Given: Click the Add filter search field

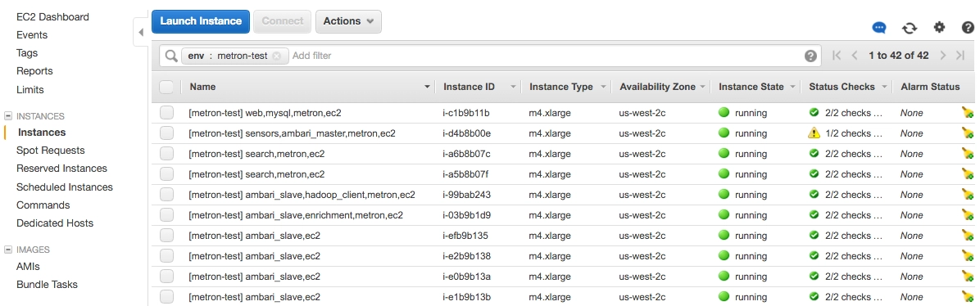Looking at the screenshot, I should (544, 56).
